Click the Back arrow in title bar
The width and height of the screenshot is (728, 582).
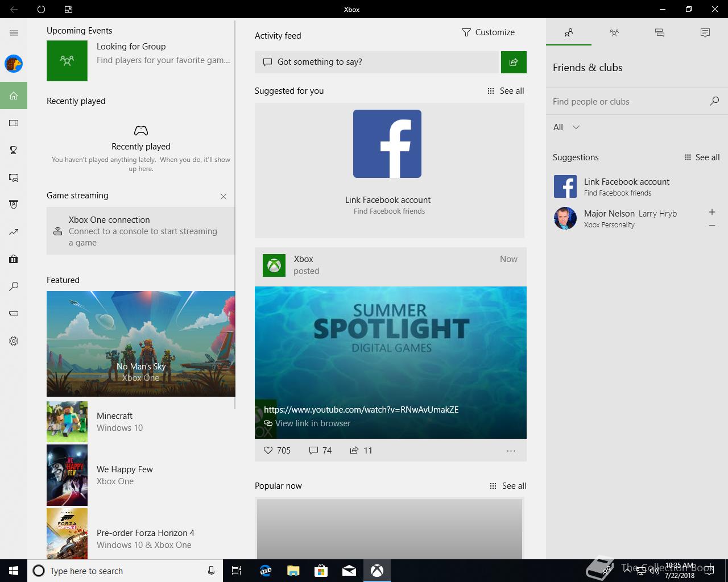[x=14, y=9]
